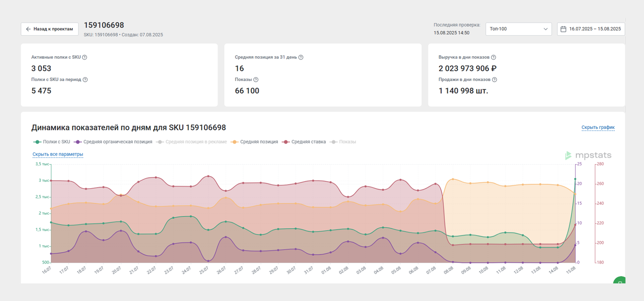644x301 pixels.
Task: Toggle Средняя органическая позиция legend series
Action: coord(118,142)
